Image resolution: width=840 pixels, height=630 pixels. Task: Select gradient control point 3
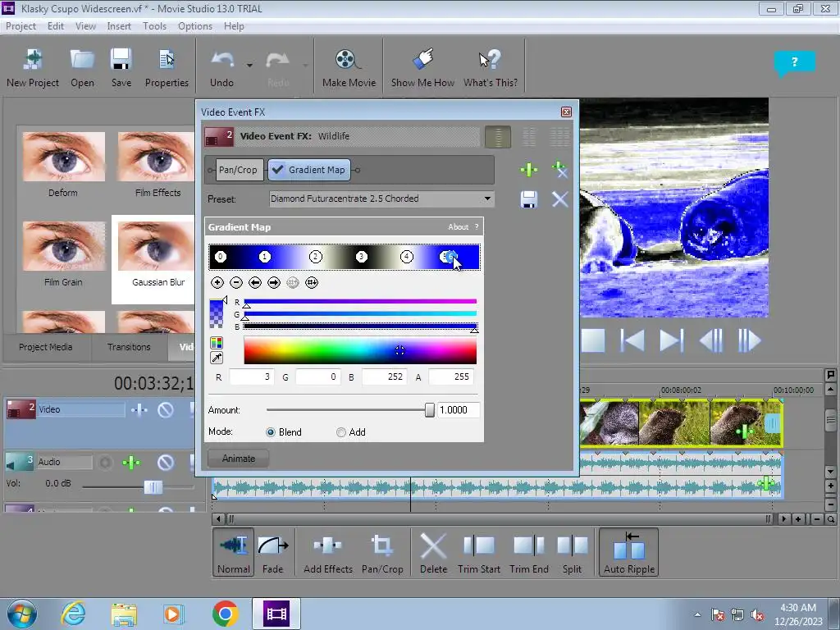tap(362, 257)
